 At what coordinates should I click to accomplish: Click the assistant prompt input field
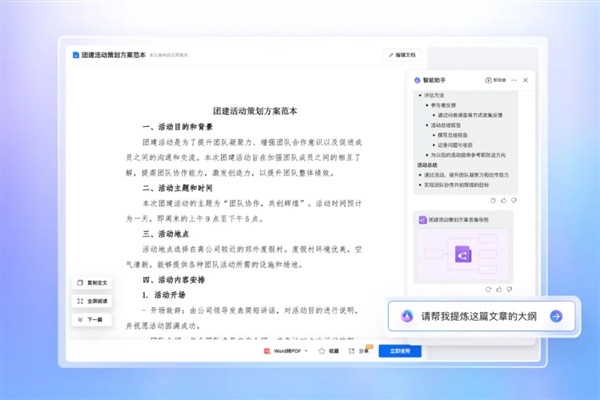pos(481,316)
